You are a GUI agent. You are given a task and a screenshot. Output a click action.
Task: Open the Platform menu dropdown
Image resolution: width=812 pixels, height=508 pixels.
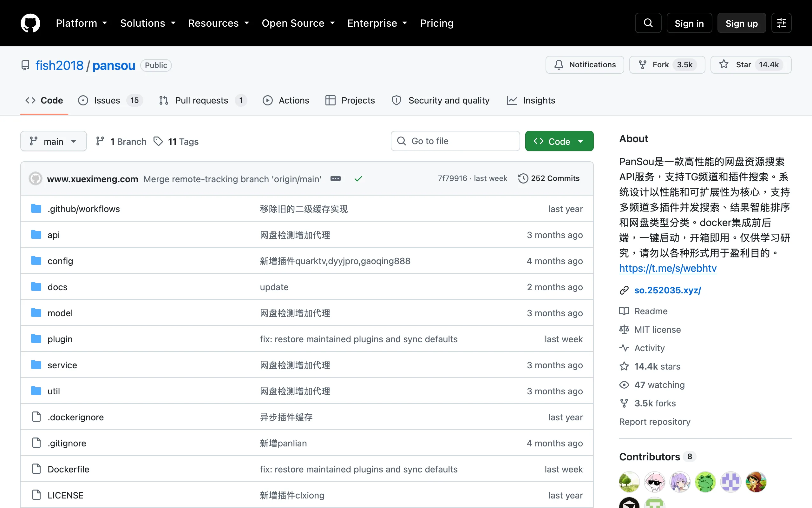click(x=82, y=23)
